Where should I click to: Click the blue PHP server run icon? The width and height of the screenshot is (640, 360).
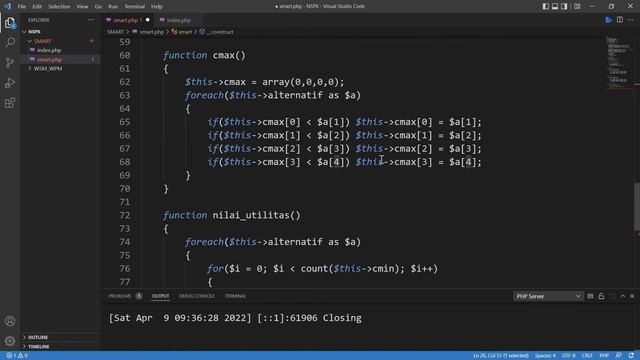(609, 20)
